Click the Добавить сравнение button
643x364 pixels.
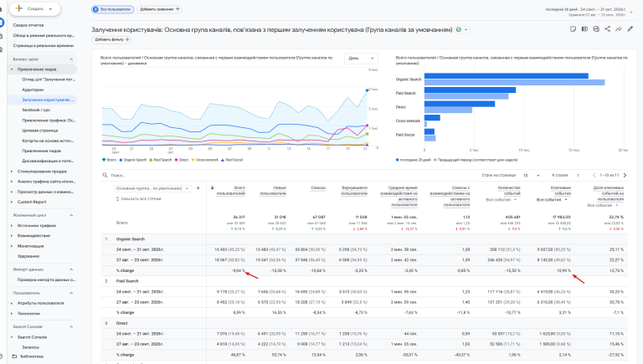159,9
